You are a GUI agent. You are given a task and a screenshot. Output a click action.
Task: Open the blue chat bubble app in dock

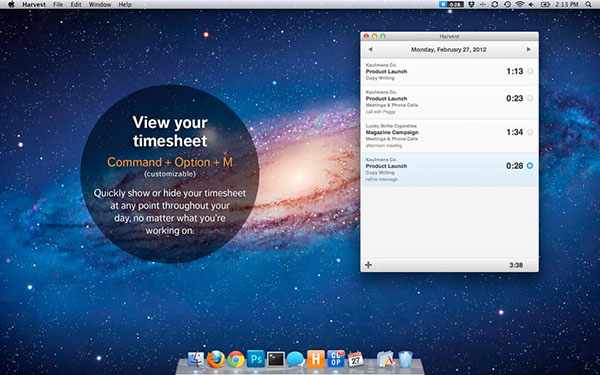click(296, 360)
